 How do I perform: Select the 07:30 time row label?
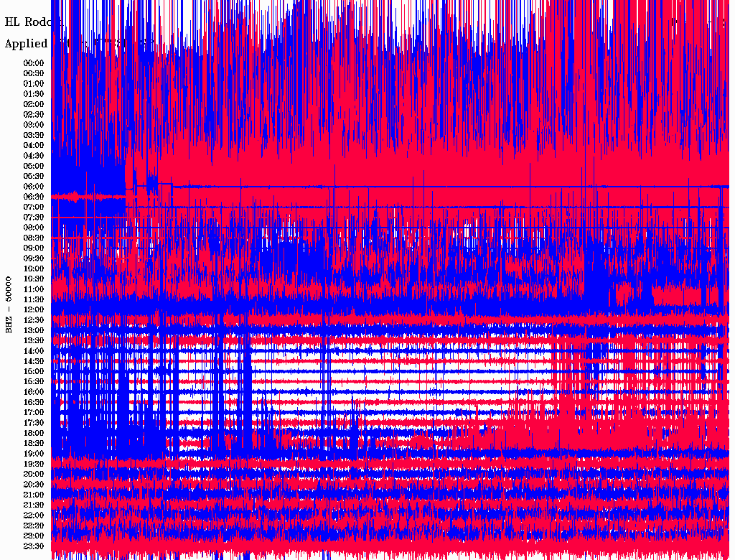coord(34,217)
